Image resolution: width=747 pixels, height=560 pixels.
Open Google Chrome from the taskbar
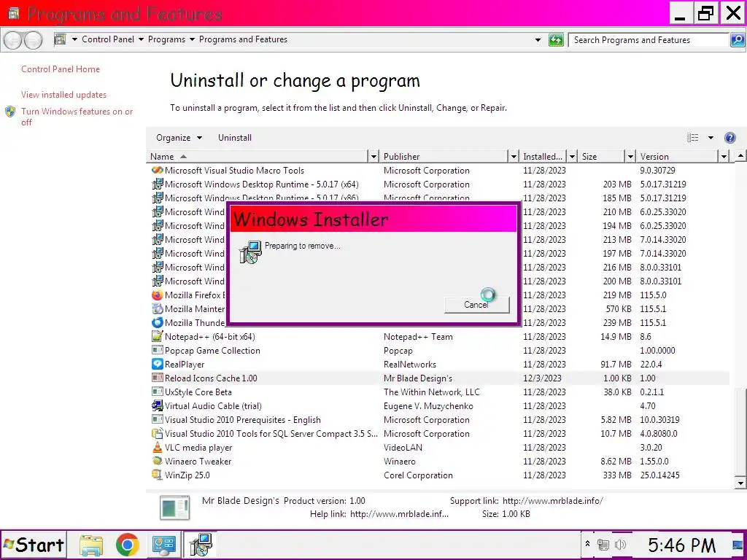(127, 545)
